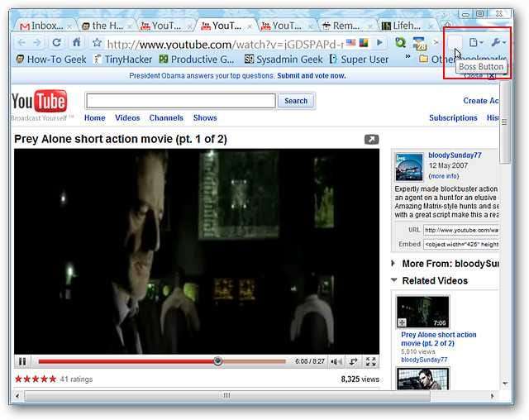The width and height of the screenshot is (529, 420).
Task: Open the TinyHacker bookmark
Action: pos(123,60)
